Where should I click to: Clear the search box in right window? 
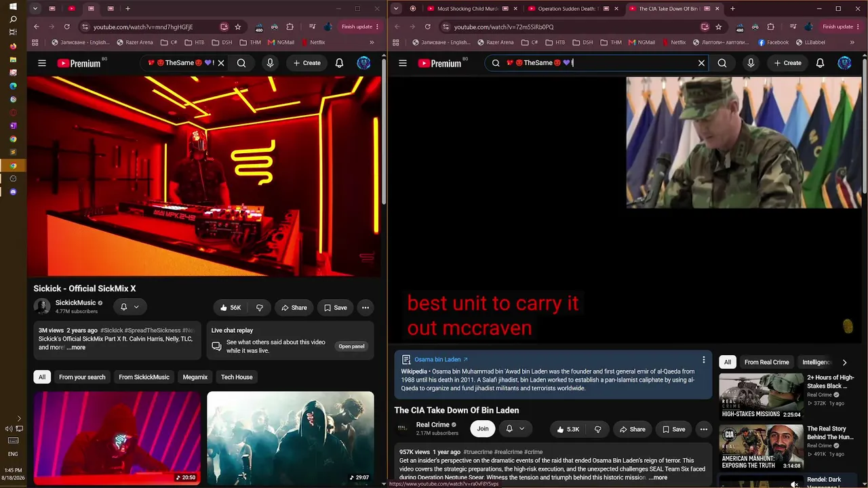point(701,63)
